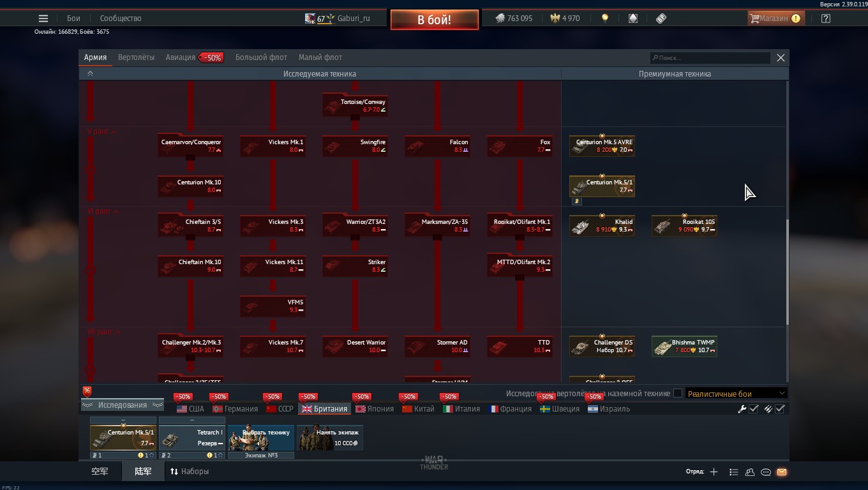Switch to the Малый флот tab

point(320,57)
